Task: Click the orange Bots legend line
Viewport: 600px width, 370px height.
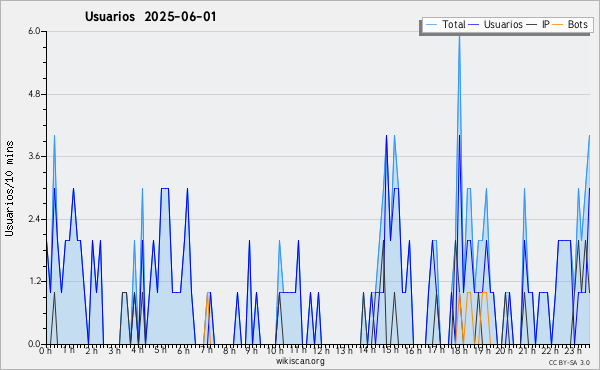Action: click(x=558, y=24)
